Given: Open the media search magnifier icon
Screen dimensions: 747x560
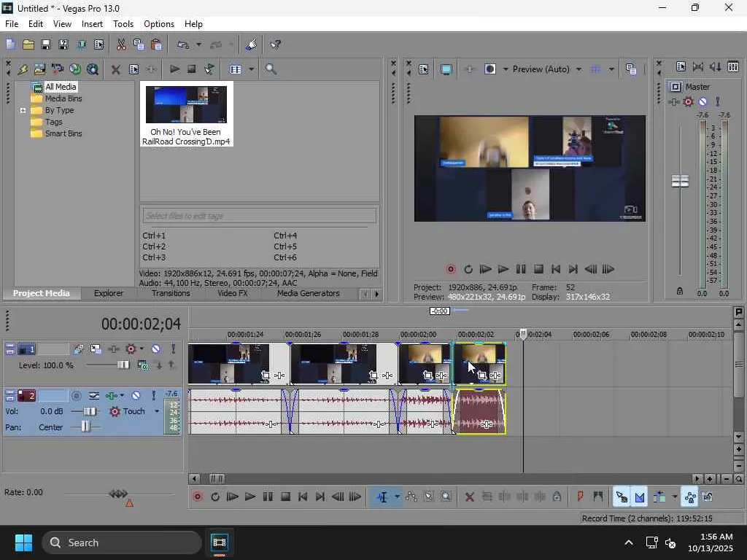Looking at the screenshot, I should coord(271,69).
